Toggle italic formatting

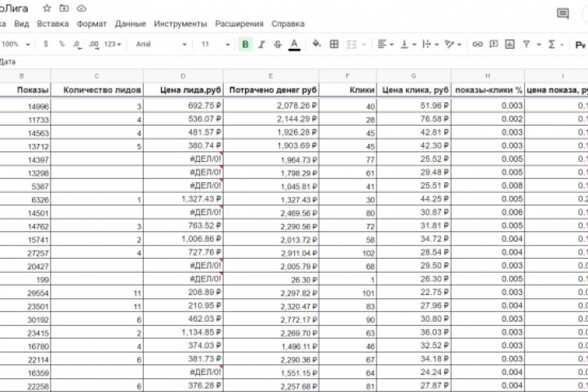[261, 44]
